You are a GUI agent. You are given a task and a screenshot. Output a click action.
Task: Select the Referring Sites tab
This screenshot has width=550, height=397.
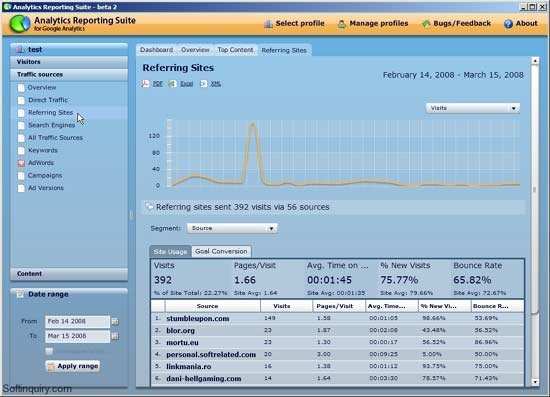tap(284, 51)
